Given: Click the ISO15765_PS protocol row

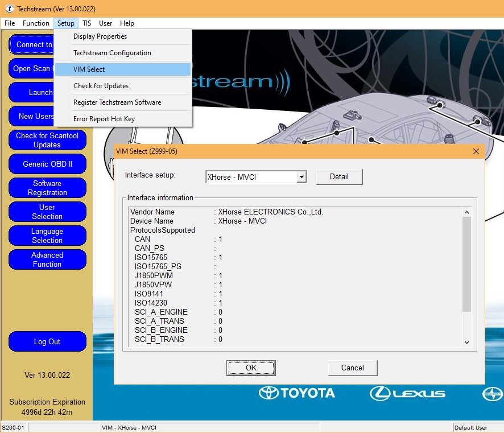Looking at the screenshot, I should coord(175,266).
